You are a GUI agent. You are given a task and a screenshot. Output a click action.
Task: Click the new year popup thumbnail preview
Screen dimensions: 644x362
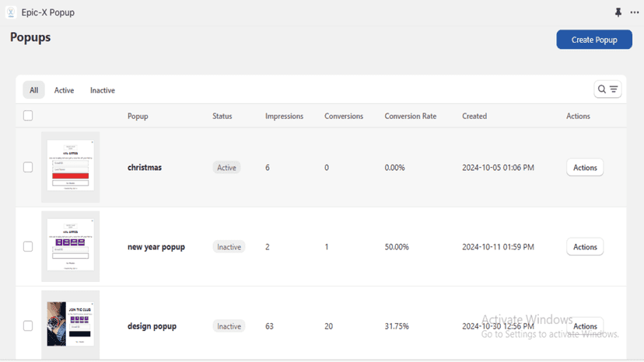(x=70, y=246)
